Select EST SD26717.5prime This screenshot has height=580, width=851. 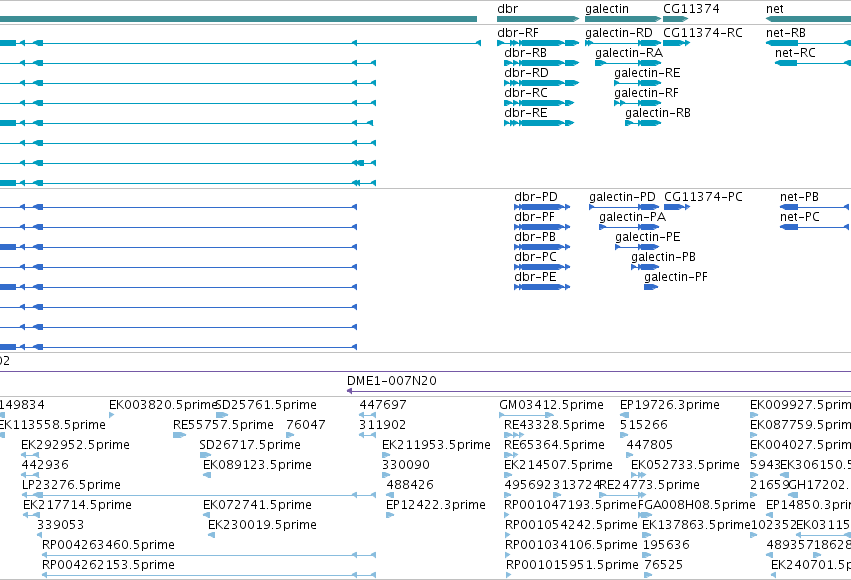[x=250, y=445]
